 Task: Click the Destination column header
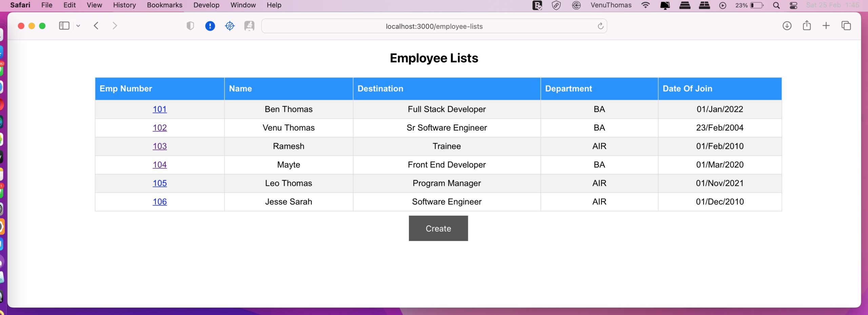[x=447, y=89]
